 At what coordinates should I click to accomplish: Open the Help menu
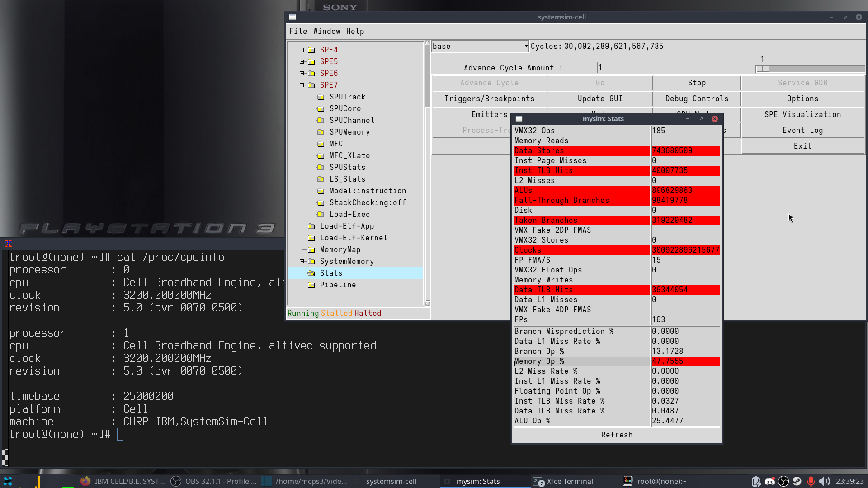pyautogui.click(x=355, y=31)
